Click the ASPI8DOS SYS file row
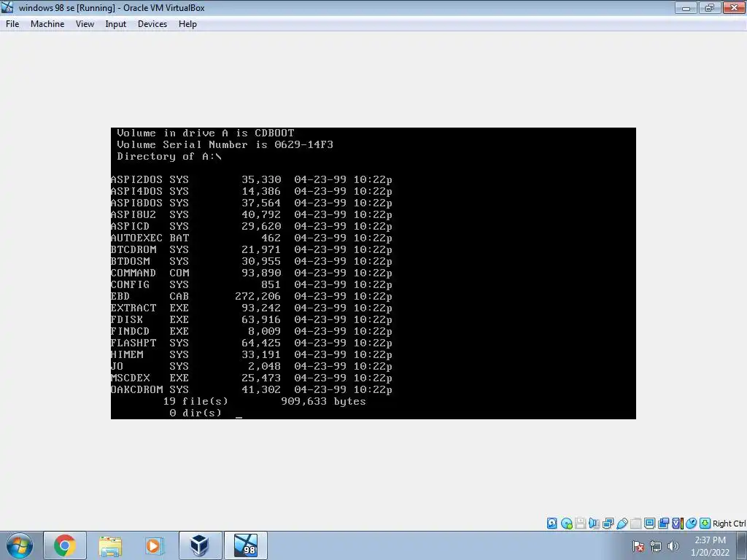The width and height of the screenshot is (747, 560). tap(252, 203)
